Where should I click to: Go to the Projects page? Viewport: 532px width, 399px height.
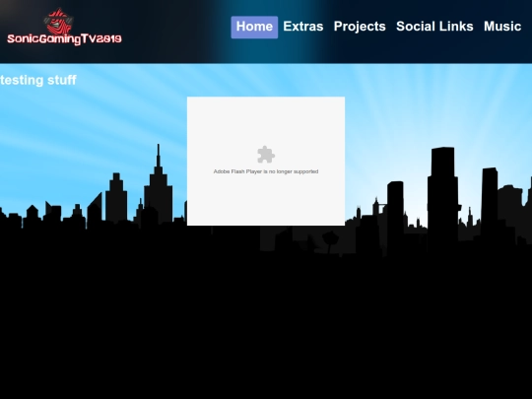coord(360,27)
